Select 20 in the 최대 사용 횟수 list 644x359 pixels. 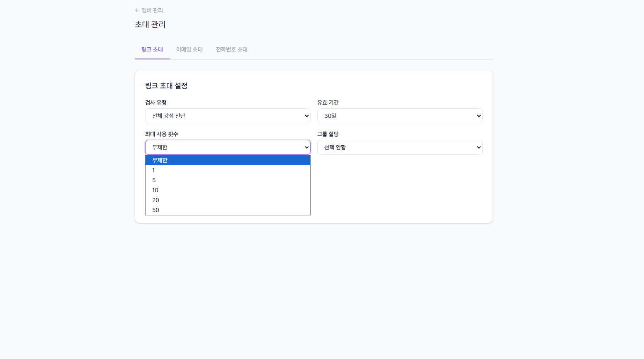[x=227, y=200]
